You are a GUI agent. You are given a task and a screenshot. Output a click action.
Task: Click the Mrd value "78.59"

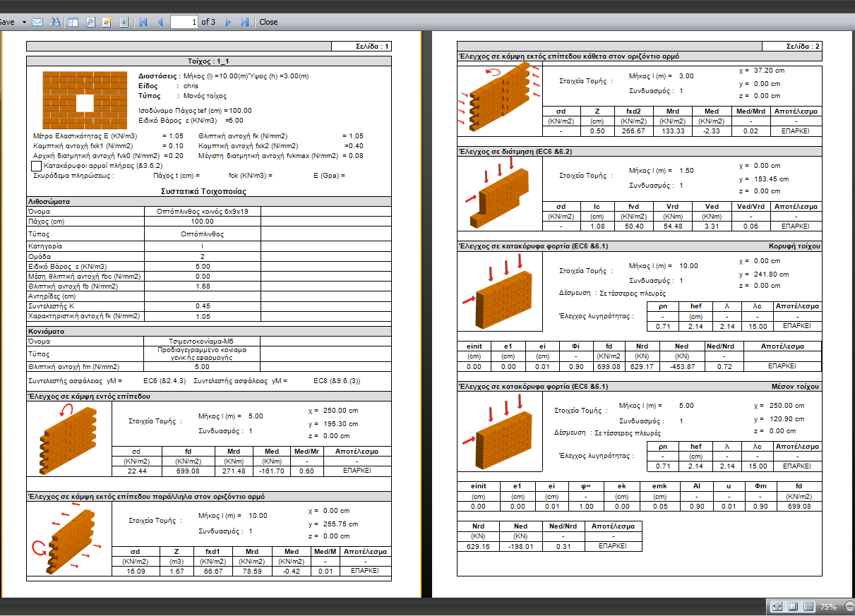tap(252, 571)
